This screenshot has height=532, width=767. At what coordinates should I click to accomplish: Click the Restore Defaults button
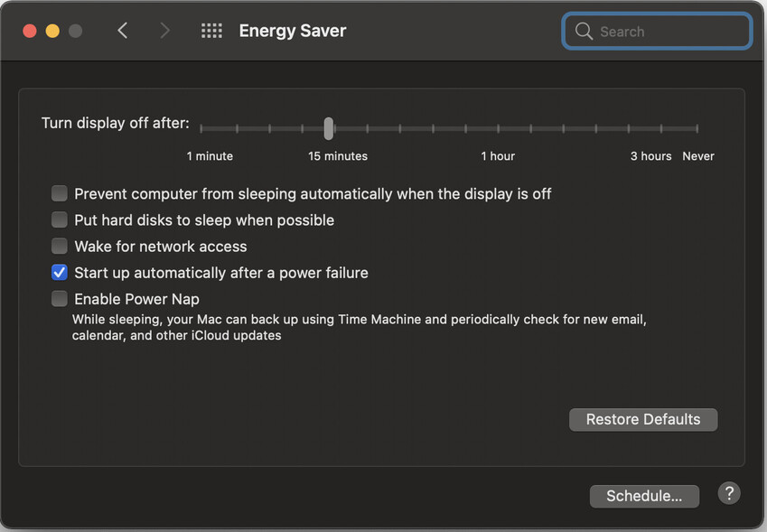(x=643, y=419)
